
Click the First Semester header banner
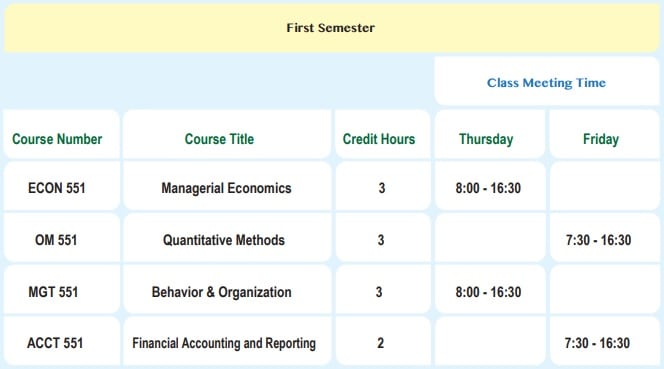coord(332,28)
